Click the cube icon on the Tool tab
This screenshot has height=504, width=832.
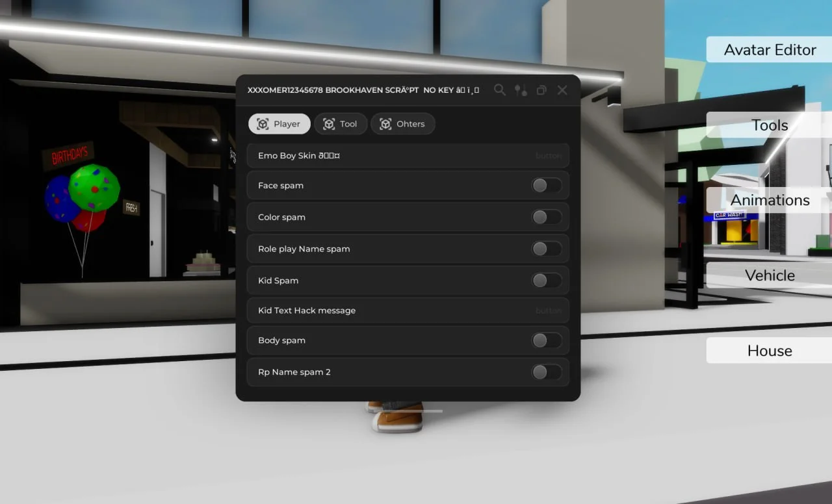tap(329, 124)
